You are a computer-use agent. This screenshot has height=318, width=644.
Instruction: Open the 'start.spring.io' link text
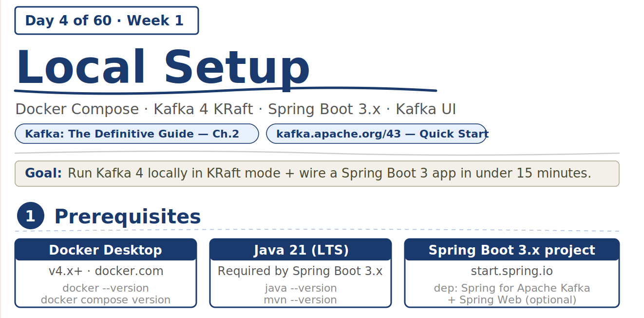[x=512, y=271]
